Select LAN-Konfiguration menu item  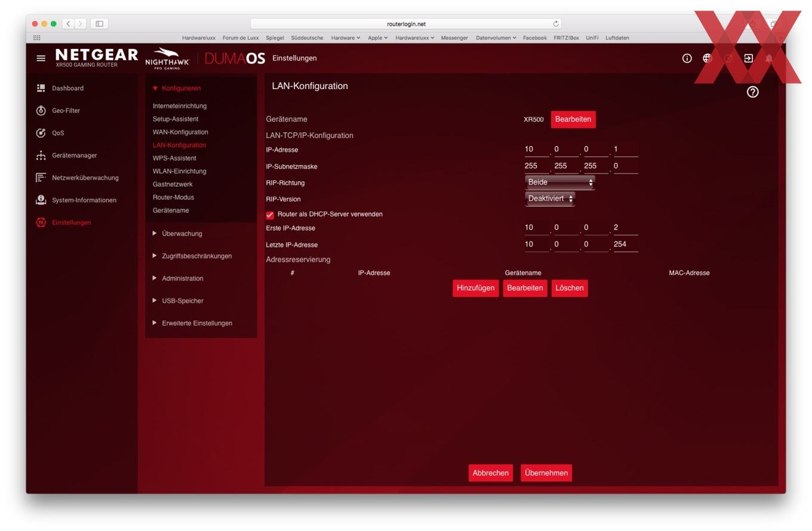(x=179, y=145)
